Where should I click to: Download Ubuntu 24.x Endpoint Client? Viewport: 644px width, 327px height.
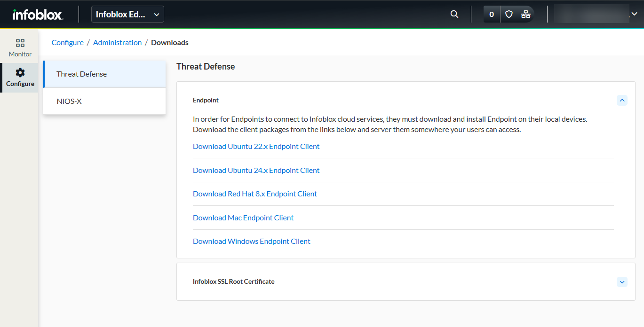click(x=256, y=171)
